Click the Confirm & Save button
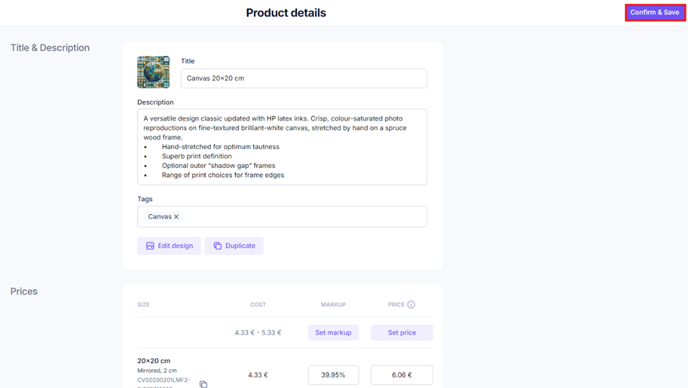 click(655, 12)
